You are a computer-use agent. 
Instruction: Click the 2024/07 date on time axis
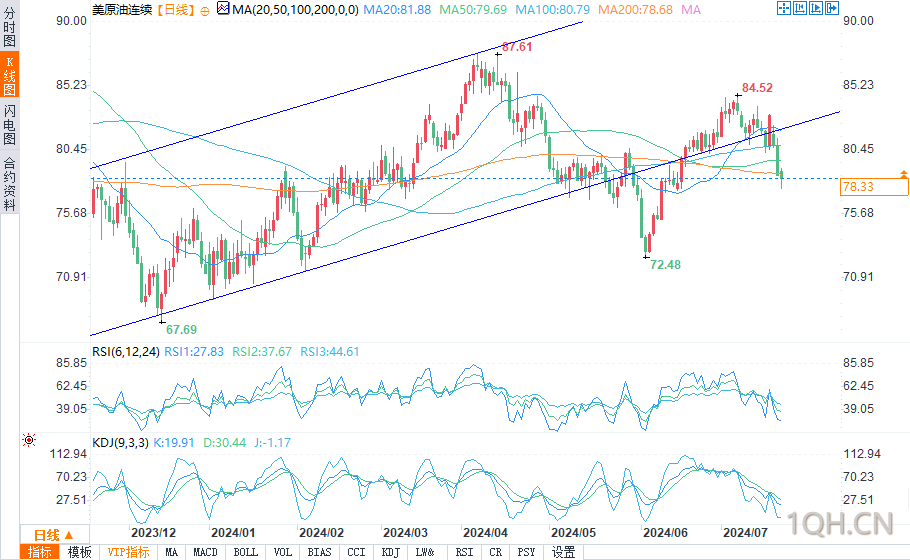pyautogui.click(x=745, y=533)
